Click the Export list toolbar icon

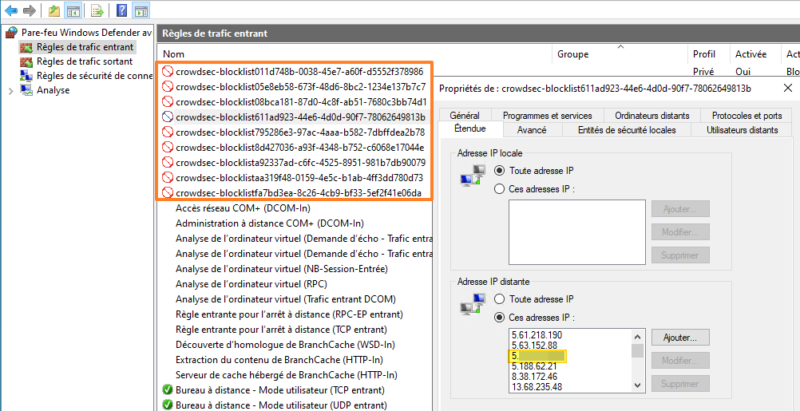pyautogui.click(x=98, y=10)
